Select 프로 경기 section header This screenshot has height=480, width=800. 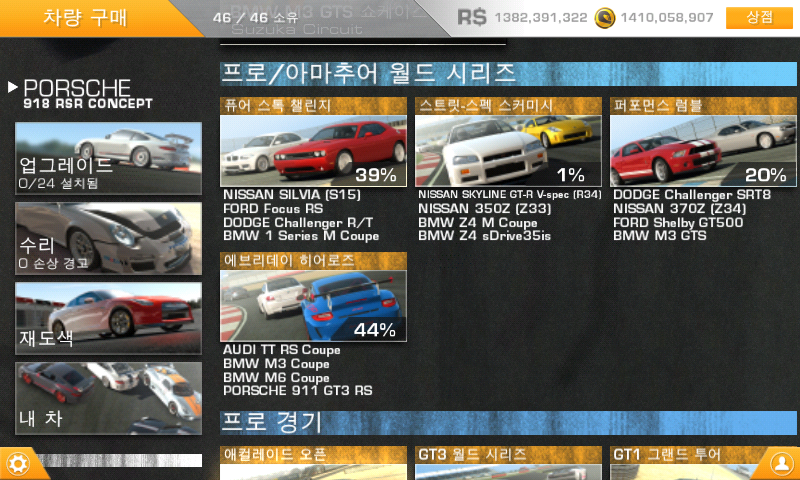point(508,423)
